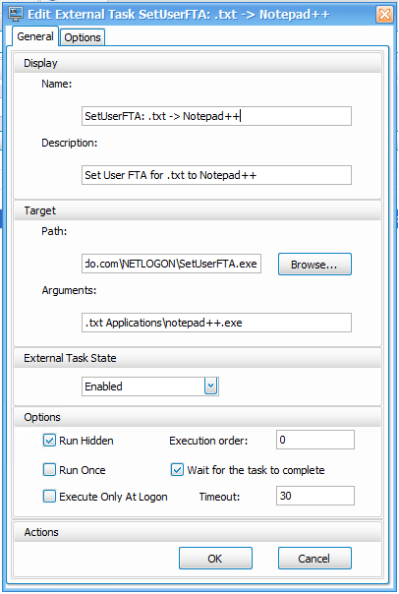Click the Timeout value field
The height and width of the screenshot is (594, 399).
click(x=315, y=496)
